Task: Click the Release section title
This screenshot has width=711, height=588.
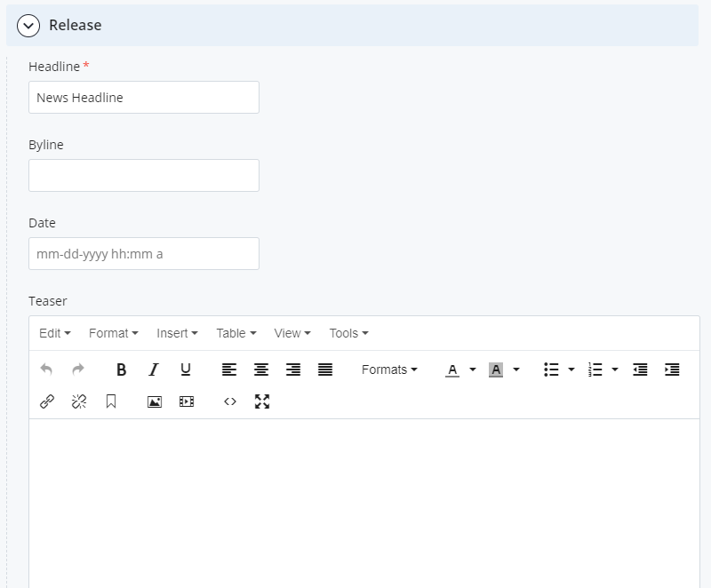Action: point(76,26)
